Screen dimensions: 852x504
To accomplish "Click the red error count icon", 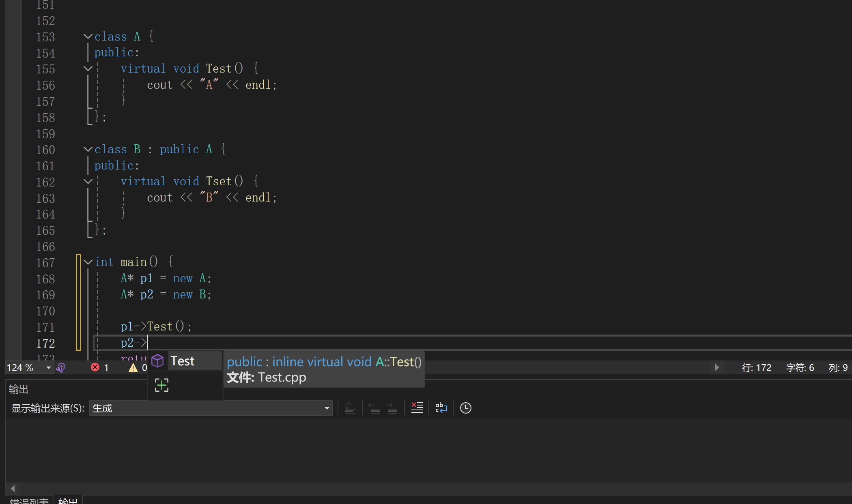I will tap(95, 367).
